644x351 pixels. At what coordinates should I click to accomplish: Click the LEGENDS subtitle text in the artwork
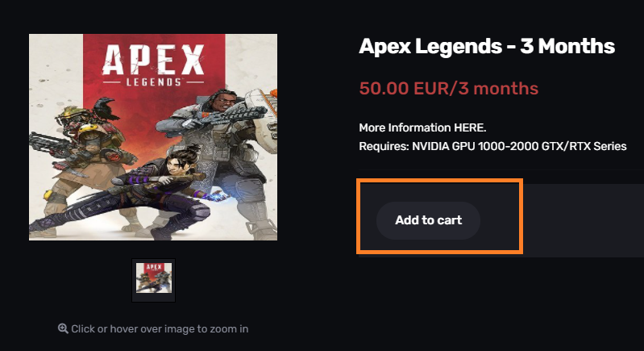[x=154, y=82]
